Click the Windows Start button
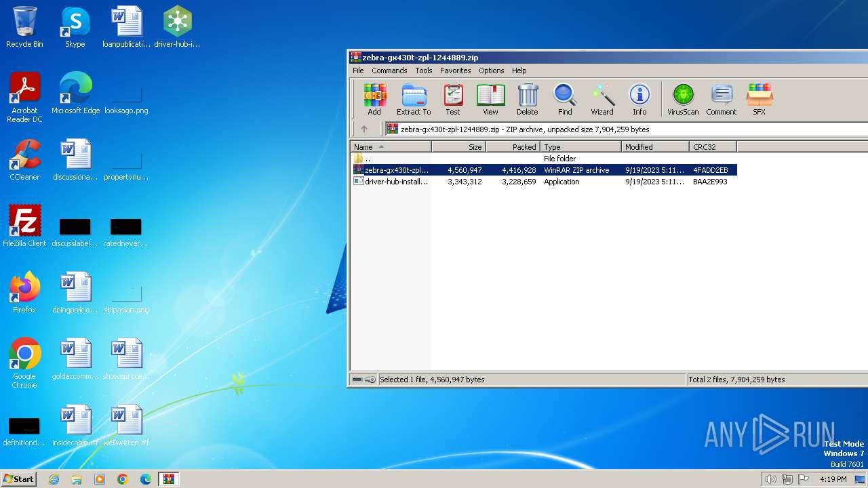868x488 pixels. pos(18,479)
